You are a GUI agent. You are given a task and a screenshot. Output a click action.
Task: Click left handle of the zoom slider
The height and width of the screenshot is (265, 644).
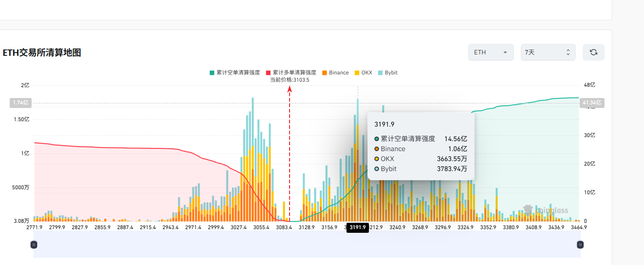tap(34, 245)
